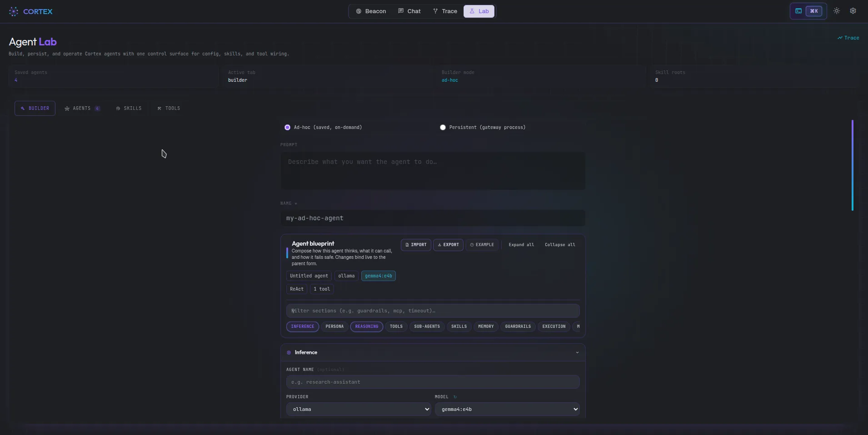This screenshot has width=868, height=435.
Task: Toggle the TOOLS section chip
Action: pos(396,326)
